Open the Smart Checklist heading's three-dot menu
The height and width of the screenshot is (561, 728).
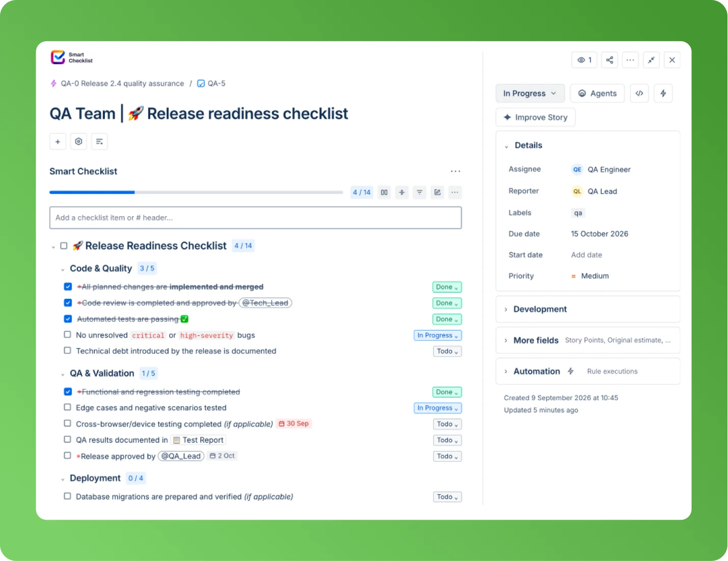455,172
